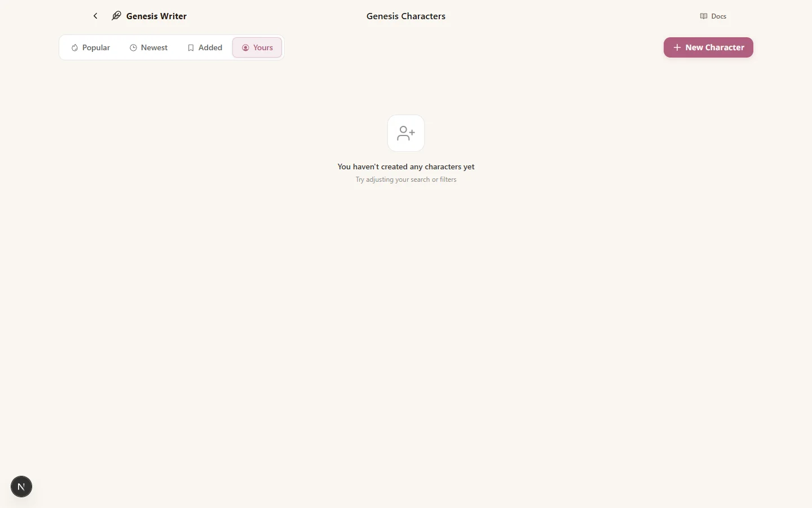Create a character via empty state card

coord(406,133)
